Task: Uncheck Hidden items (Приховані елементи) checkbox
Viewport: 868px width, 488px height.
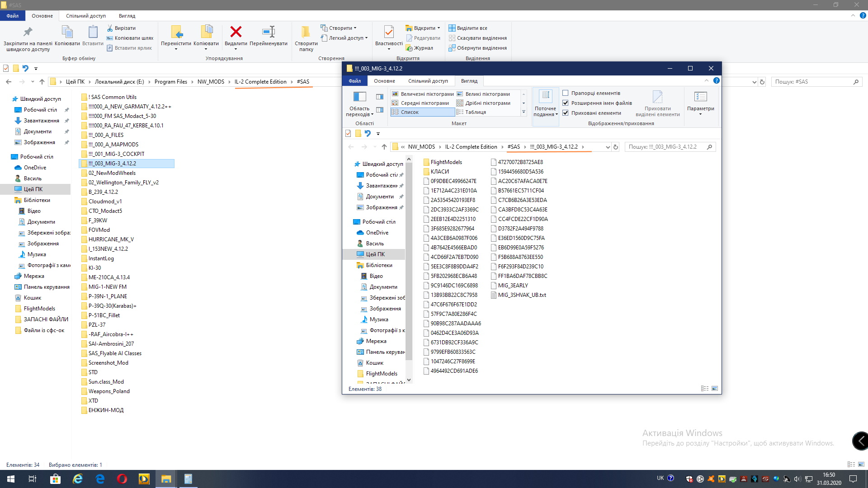Action: coord(566,113)
